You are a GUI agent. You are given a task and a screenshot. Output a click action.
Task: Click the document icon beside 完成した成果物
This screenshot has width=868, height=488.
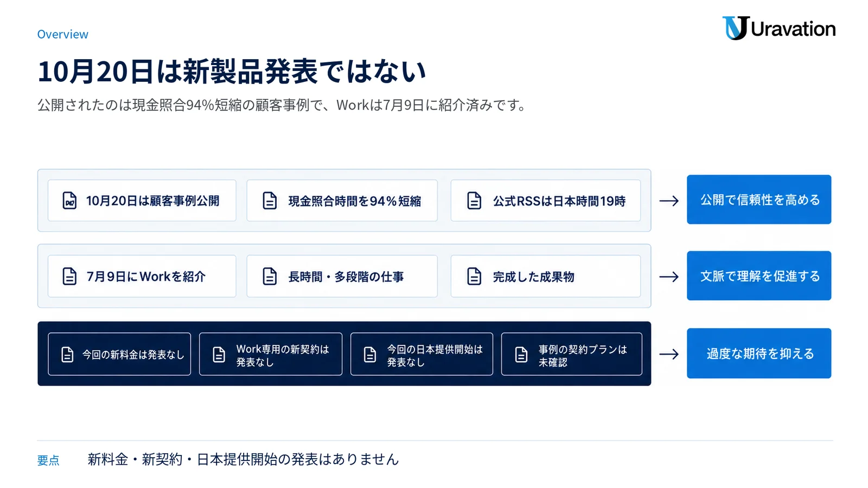click(474, 277)
